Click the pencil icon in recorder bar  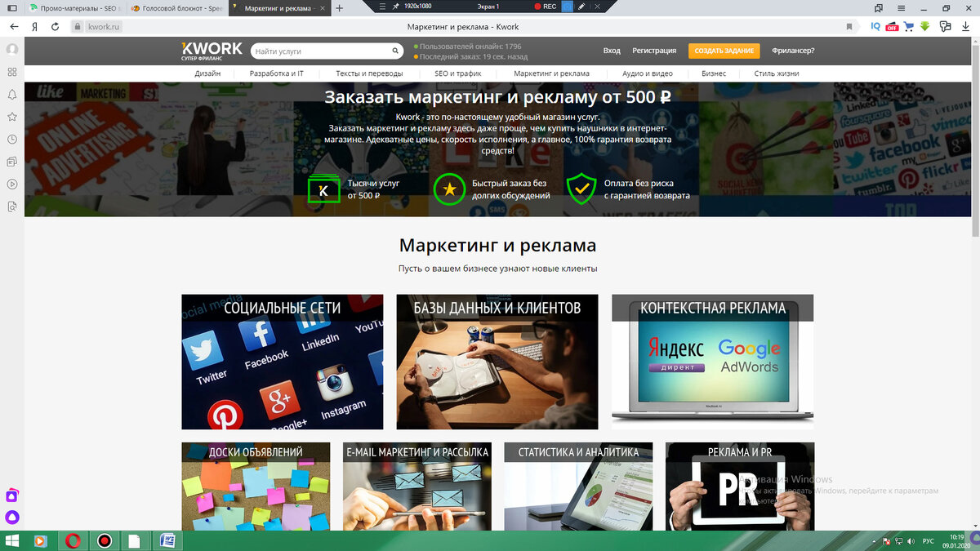[581, 6]
